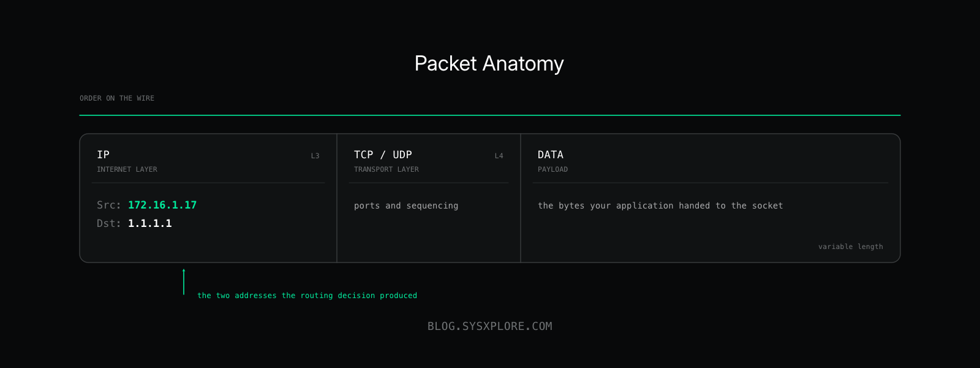Click the INTERNET LAYER subtitle
980x368 pixels.
[127, 169]
